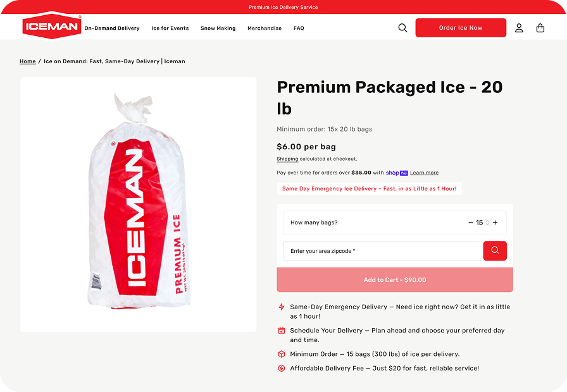This screenshot has width=567, height=392.
Task: Focus the area zipcode input field
Action: tap(383, 251)
